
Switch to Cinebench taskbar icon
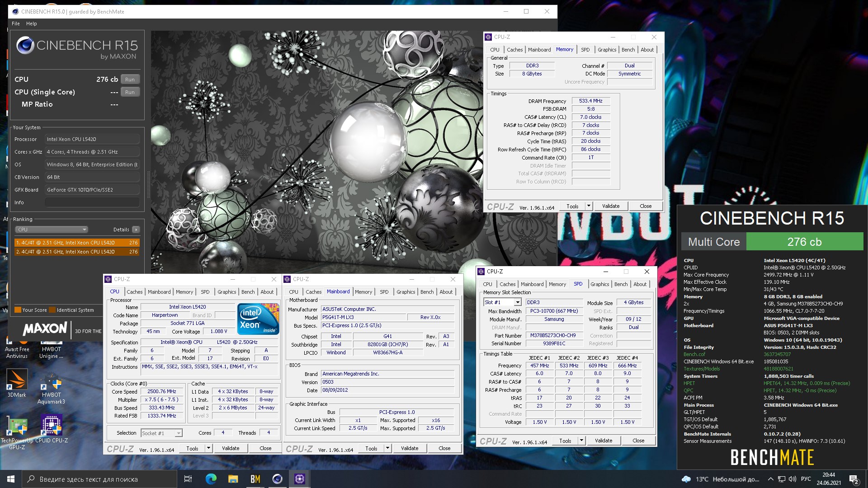pyautogui.click(x=277, y=479)
